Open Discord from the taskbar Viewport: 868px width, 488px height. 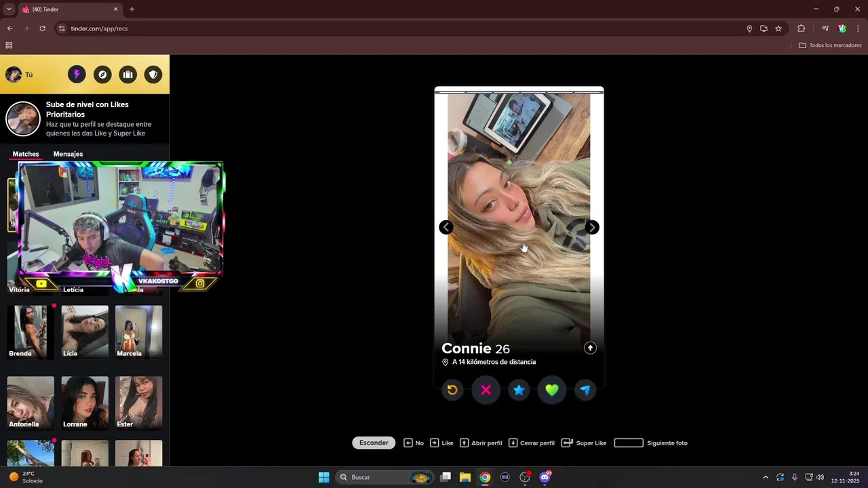click(545, 477)
